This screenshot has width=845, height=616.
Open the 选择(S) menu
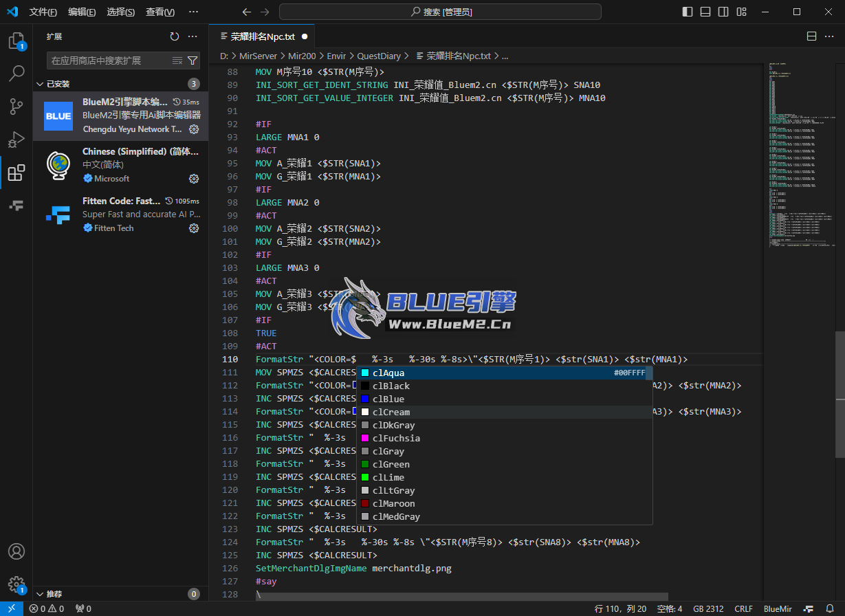click(x=121, y=12)
